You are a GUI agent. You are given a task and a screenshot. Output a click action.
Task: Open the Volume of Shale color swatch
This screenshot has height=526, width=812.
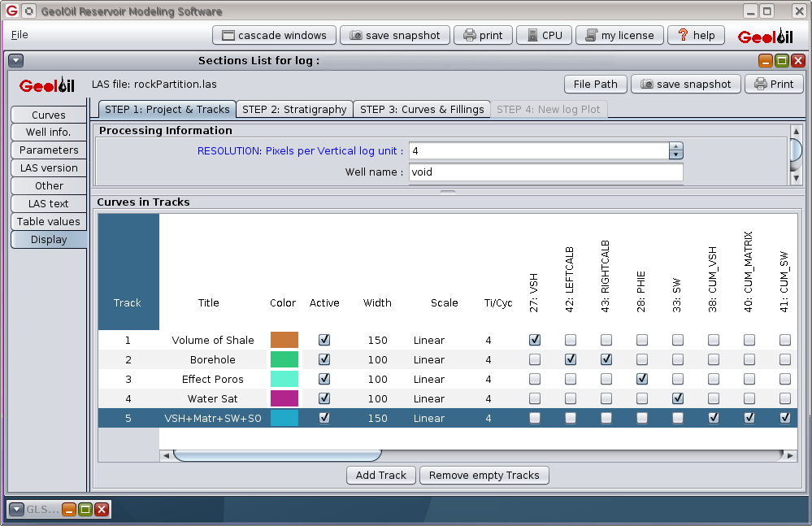284,340
